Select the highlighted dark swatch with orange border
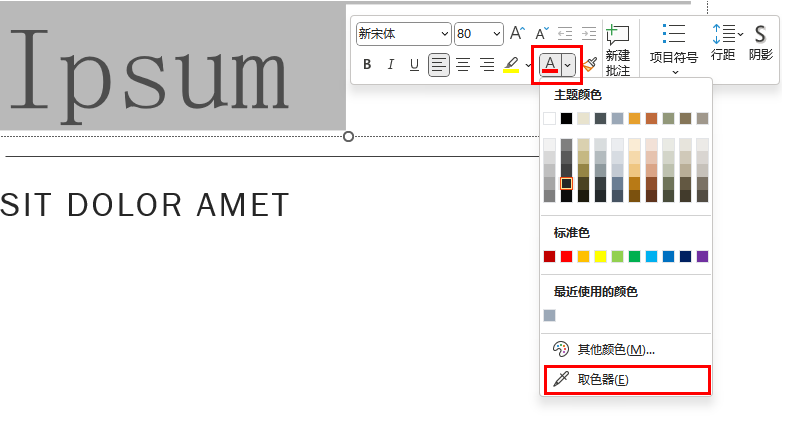 [x=567, y=183]
